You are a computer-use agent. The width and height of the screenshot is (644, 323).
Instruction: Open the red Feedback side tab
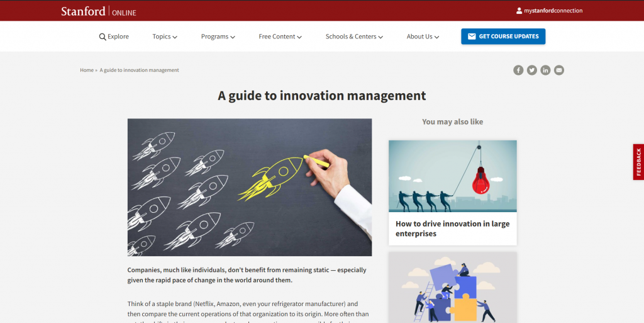pyautogui.click(x=638, y=162)
